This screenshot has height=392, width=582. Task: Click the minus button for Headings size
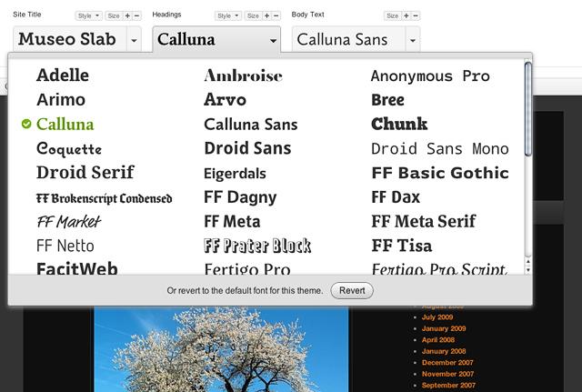click(x=276, y=15)
